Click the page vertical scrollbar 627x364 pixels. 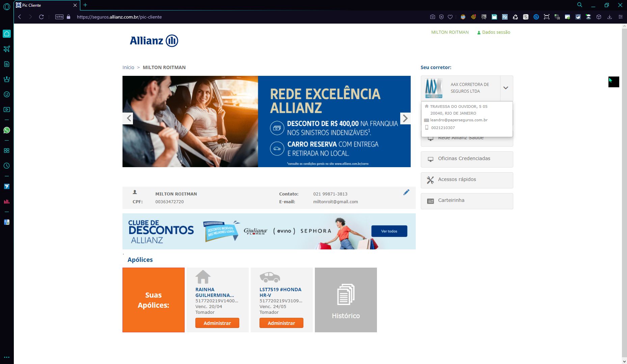(624, 194)
